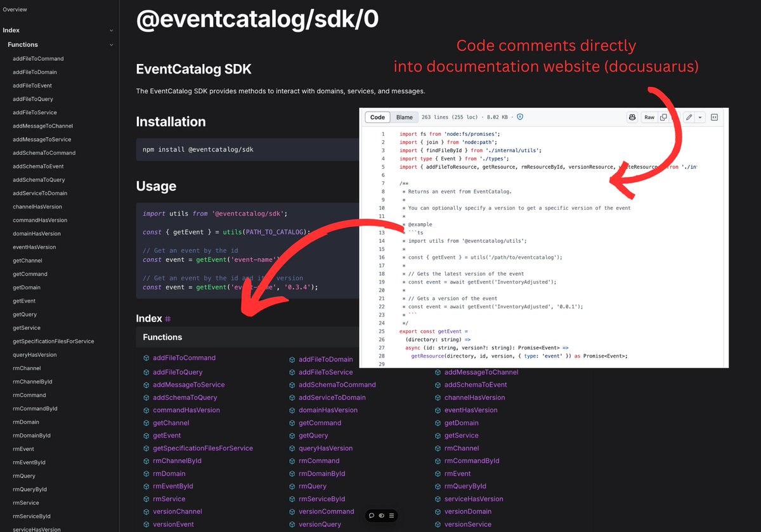Open edit options dropdown arrow beside pencil
761x532 pixels.
[700, 117]
